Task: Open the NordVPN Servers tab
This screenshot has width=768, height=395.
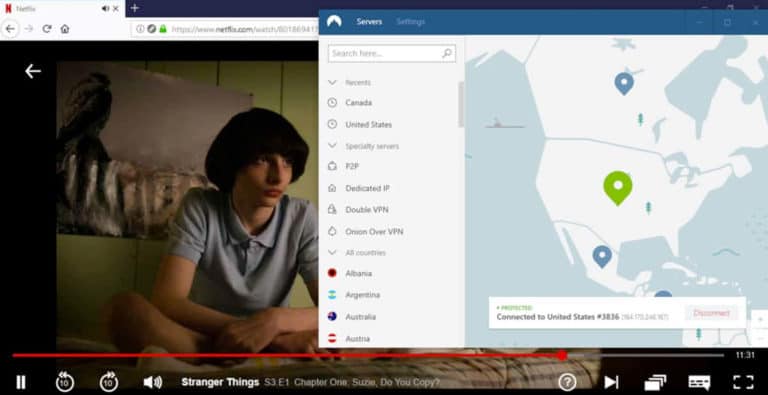Action: [369, 22]
